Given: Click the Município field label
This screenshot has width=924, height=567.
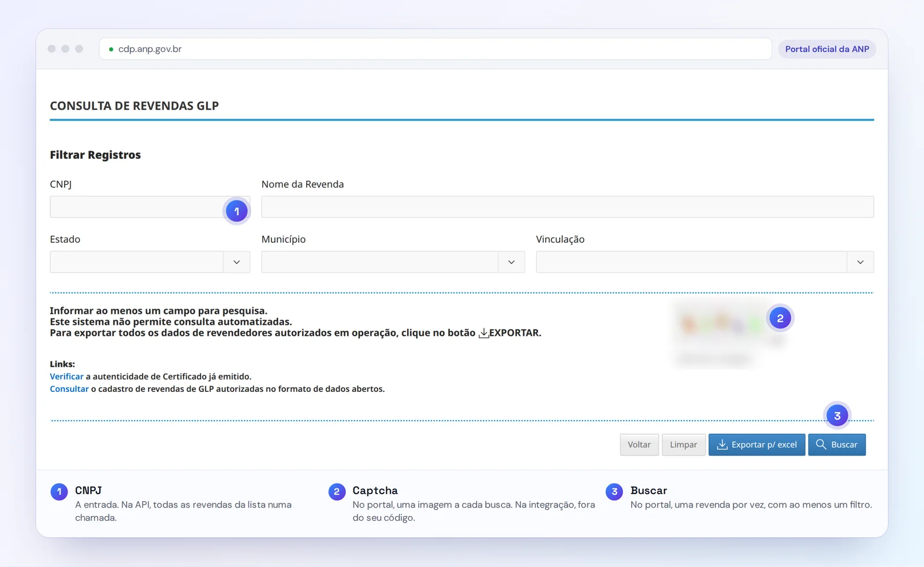Looking at the screenshot, I should (284, 239).
